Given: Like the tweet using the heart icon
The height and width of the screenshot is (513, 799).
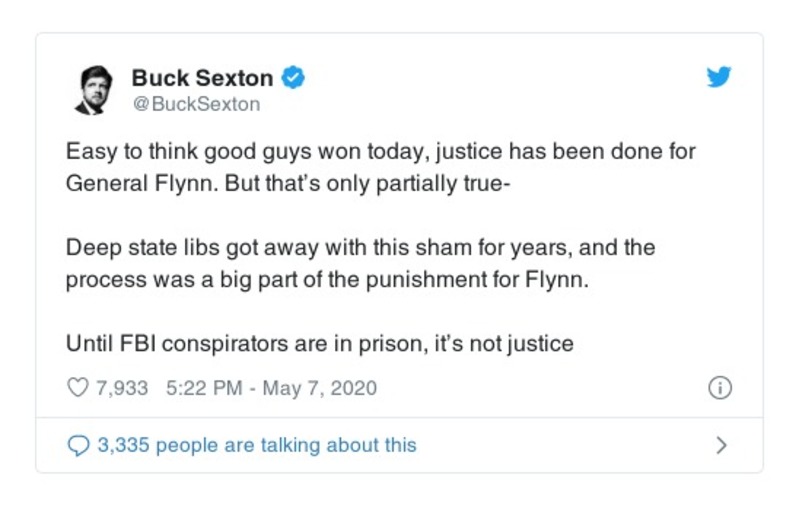Looking at the screenshot, I should [78, 388].
